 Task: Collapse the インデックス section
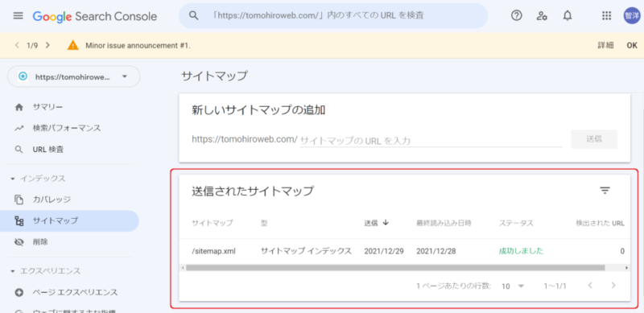coord(13,179)
